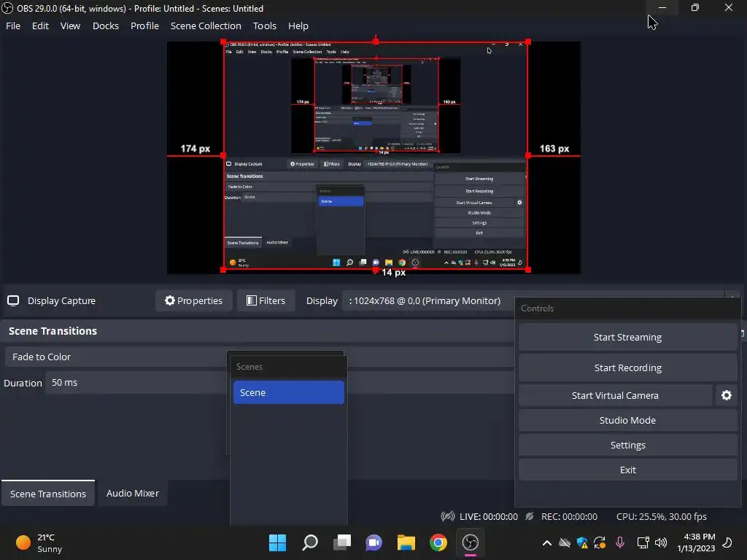Open the Scene Collection menu
747x560 pixels.
pyautogui.click(x=206, y=26)
